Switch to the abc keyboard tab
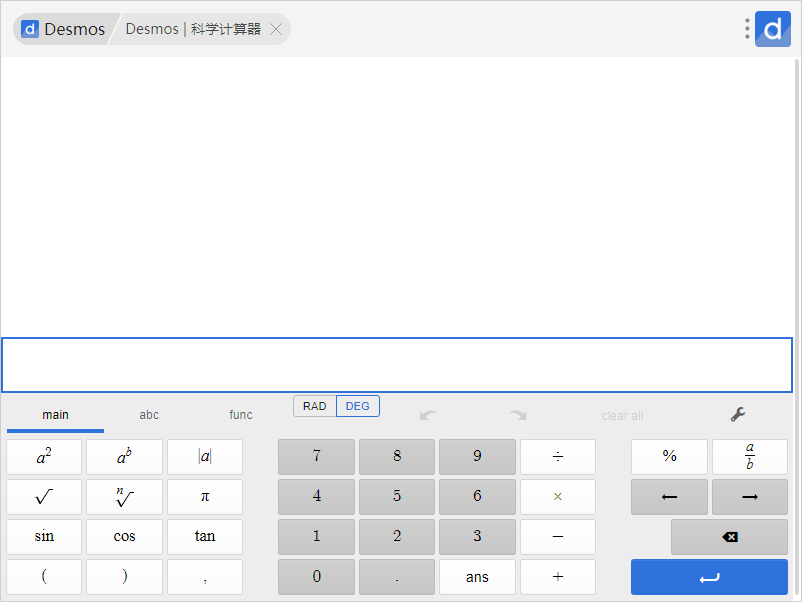The width and height of the screenshot is (802, 602). (149, 415)
